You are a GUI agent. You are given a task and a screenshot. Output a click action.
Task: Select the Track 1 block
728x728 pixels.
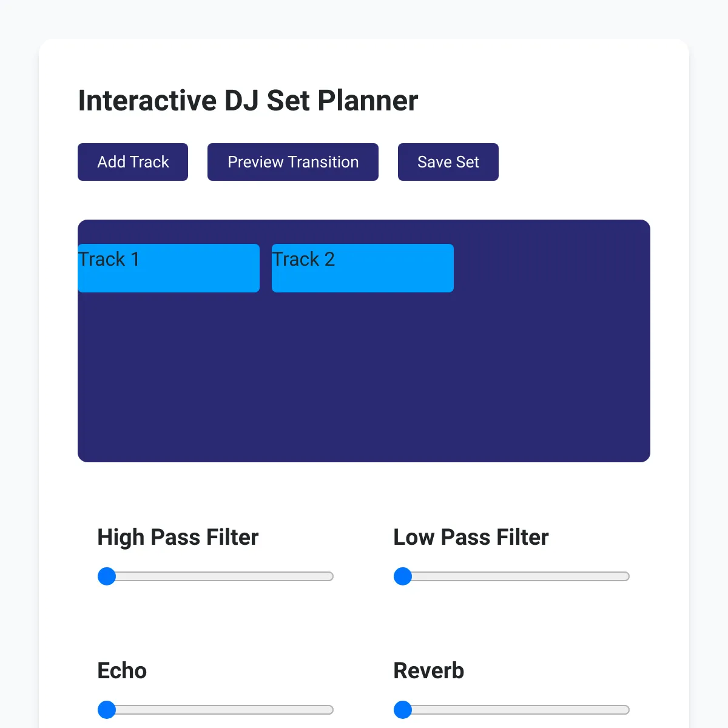(x=169, y=268)
